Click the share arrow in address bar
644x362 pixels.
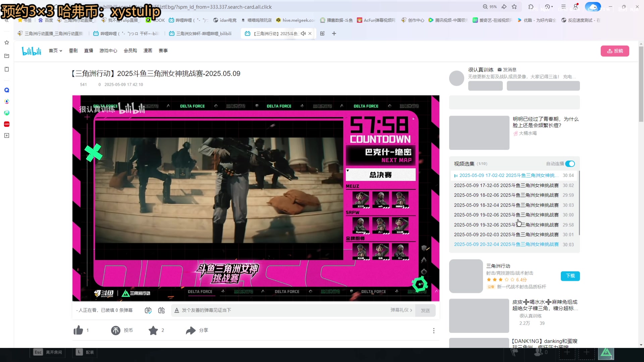(504, 7)
